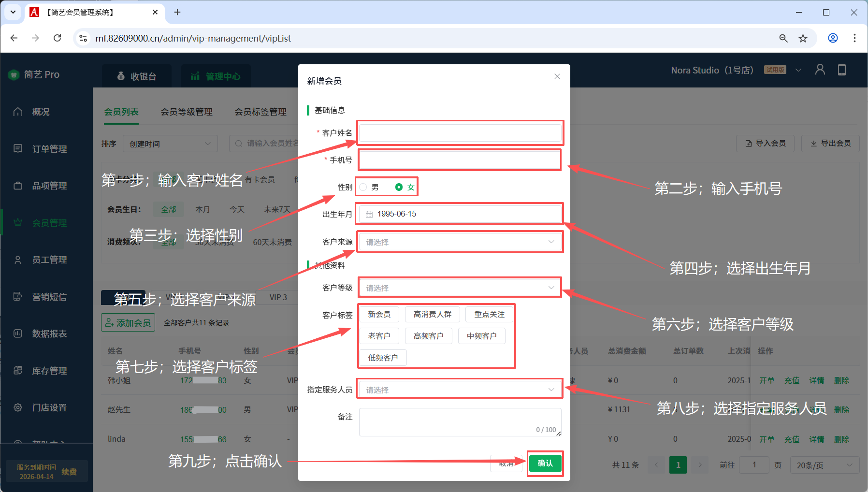Click the green 确认 button

point(545,463)
